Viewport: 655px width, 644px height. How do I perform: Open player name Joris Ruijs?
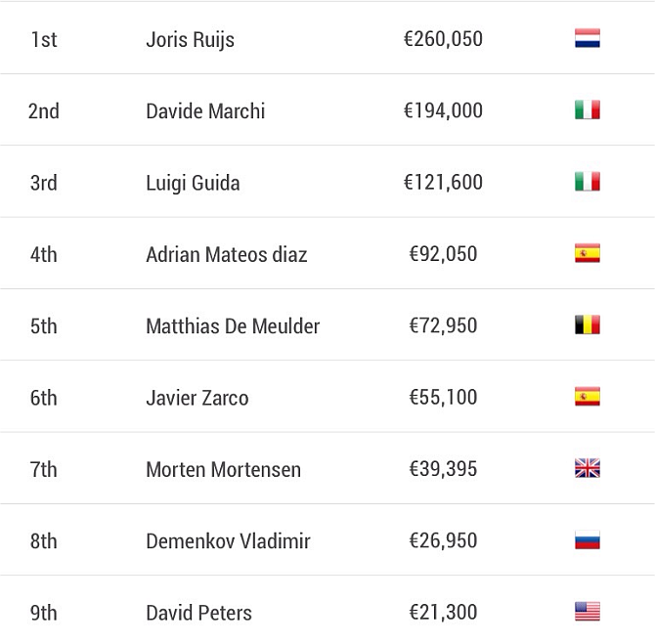point(190,40)
